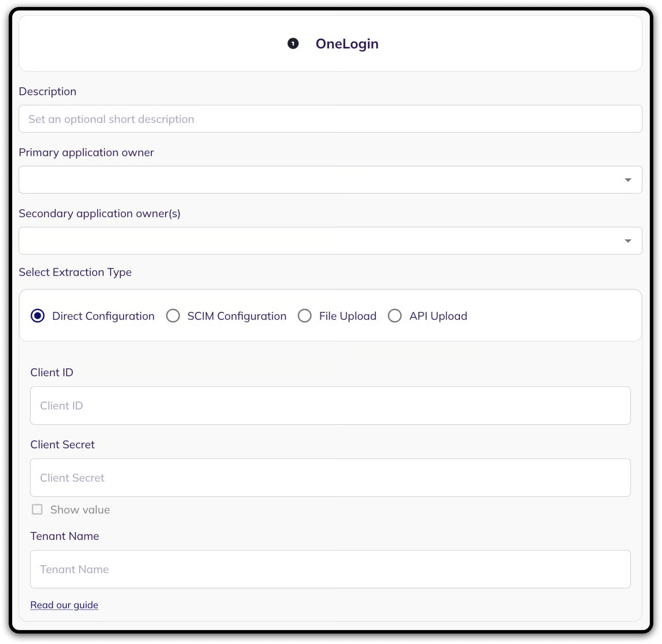Click inside the Secondary application owner(s) combo box
The image size is (662, 644).
click(318, 241)
